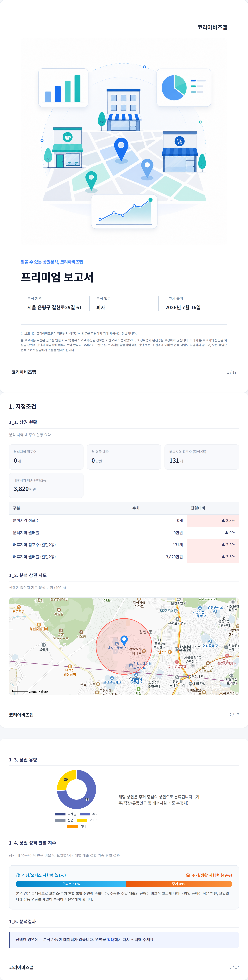248x980 pixels.
Task: Click the 갈현1동 주민센터 marker
Action: (x=159, y=640)
